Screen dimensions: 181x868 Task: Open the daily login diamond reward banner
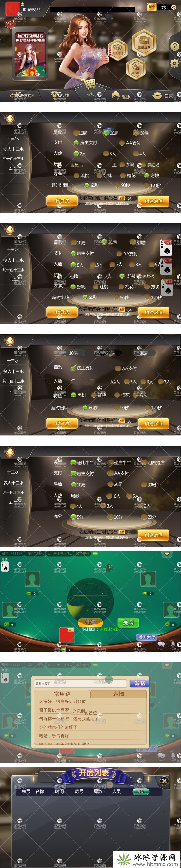(30, 54)
